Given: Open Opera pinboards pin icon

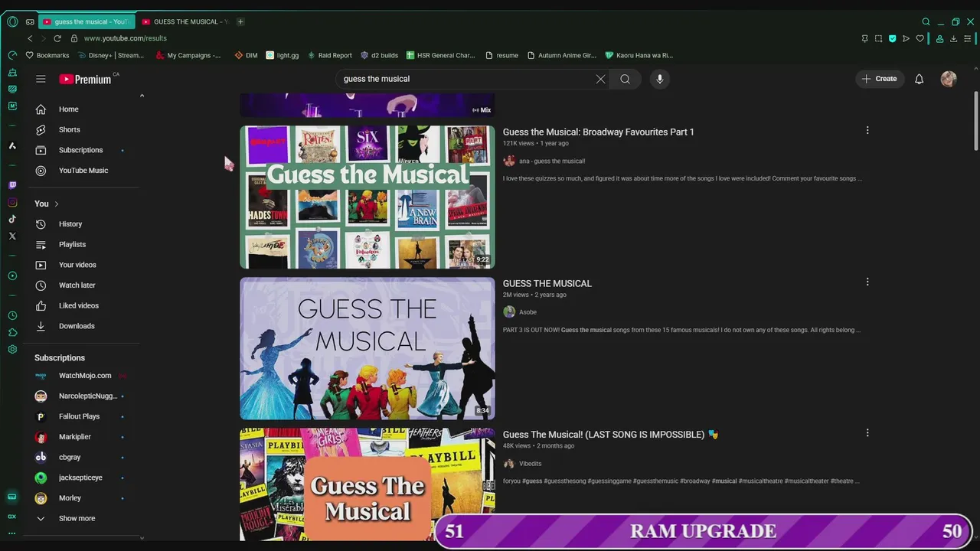Looking at the screenshot, I should pos(864,38).
